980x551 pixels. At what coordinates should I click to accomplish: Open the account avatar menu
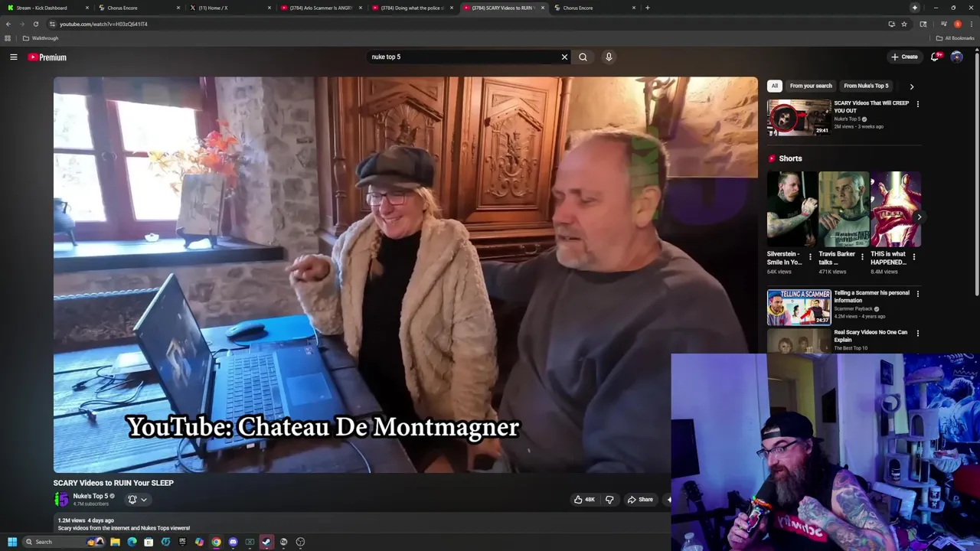956,57
